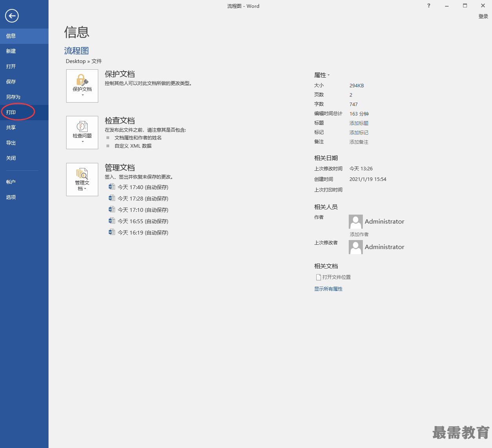
Task: Click the created date 2021/1/19 15:54
Action: coord(368,179)
